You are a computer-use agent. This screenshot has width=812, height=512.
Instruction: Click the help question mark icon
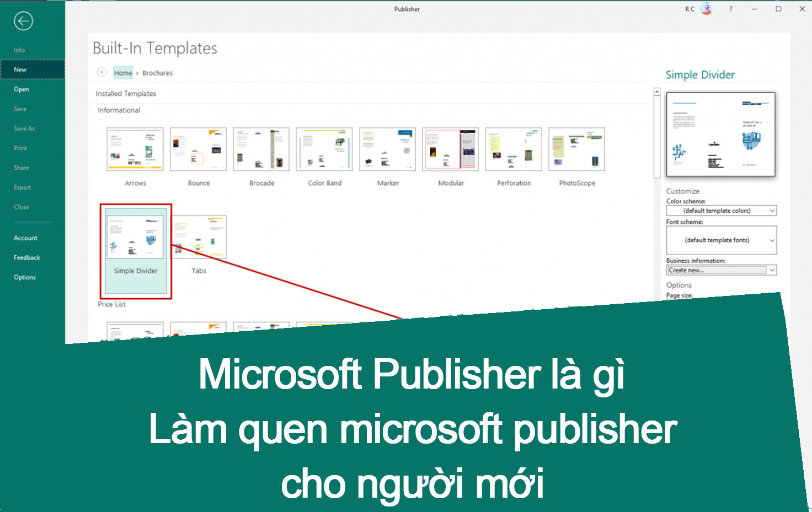point(731,9)
